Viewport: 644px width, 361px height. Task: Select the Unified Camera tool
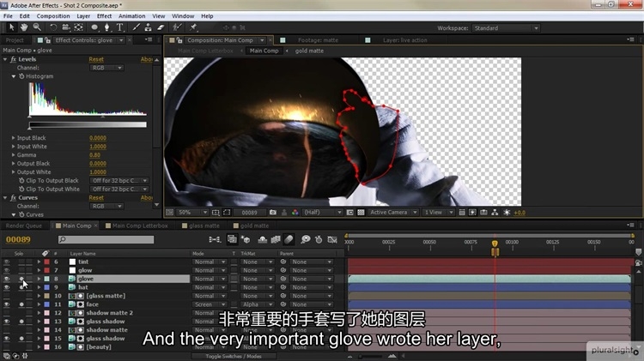click(x=66, y=27)
